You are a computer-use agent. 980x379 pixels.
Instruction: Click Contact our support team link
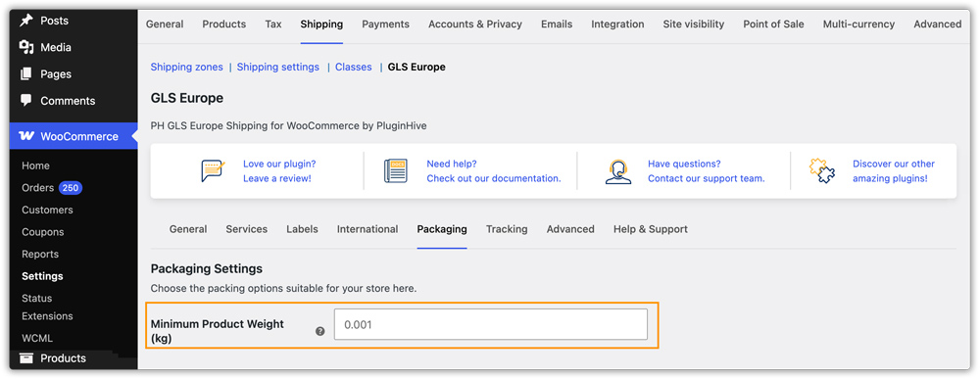point(707,178)
